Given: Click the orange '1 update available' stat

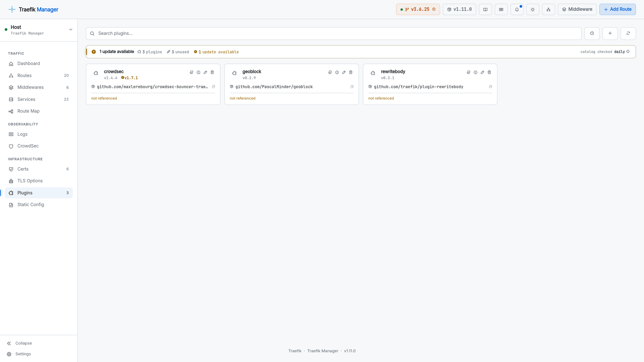Looking at the screenshot, I should tap(216, 52).
